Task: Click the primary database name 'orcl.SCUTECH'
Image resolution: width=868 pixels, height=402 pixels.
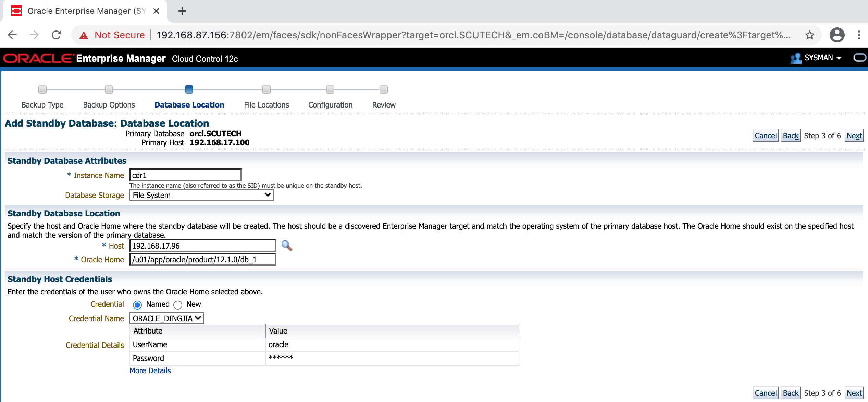Action: point(215,134)
